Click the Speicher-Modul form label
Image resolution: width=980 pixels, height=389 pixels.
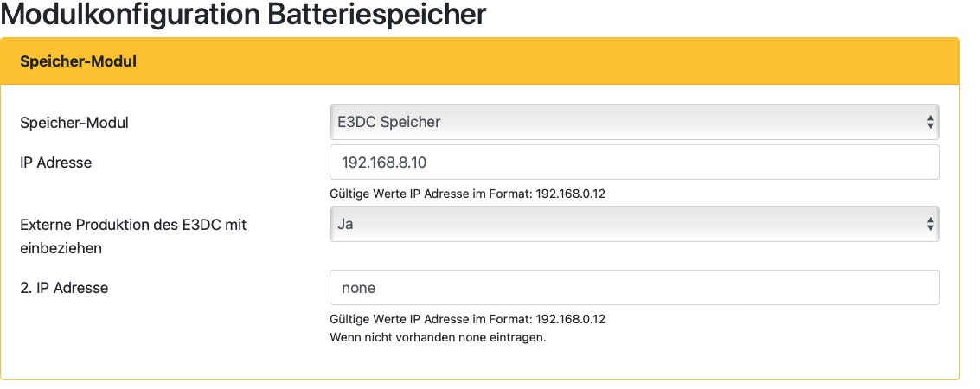click(x=74, y=123)
